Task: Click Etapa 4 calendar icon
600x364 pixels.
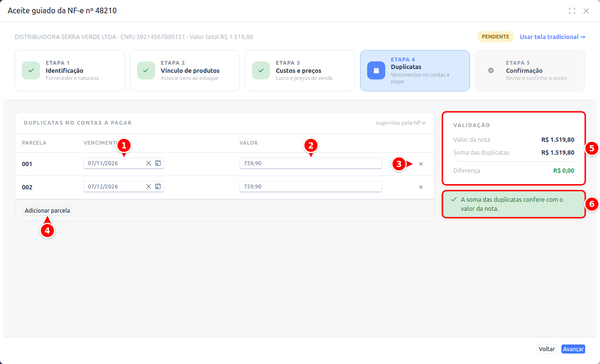Action: click(376, 70)
